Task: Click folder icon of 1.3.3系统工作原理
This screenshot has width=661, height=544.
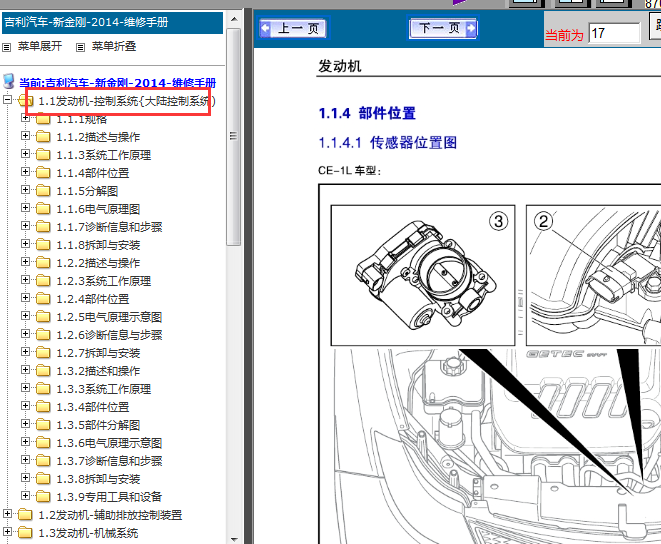Action: pyautogui.click(x=43, y=389)
